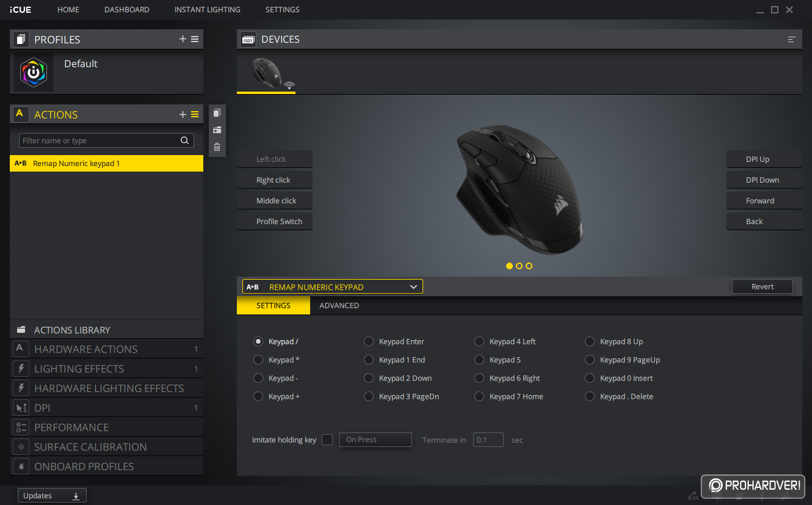Open the Instant Lighting menu
This screenshot has height=505, width=812.
208,10
